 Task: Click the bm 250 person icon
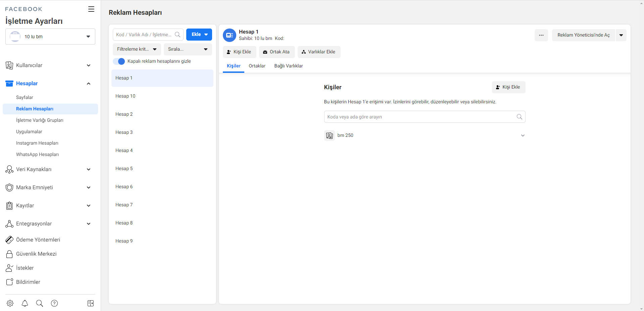click(330, 136)
